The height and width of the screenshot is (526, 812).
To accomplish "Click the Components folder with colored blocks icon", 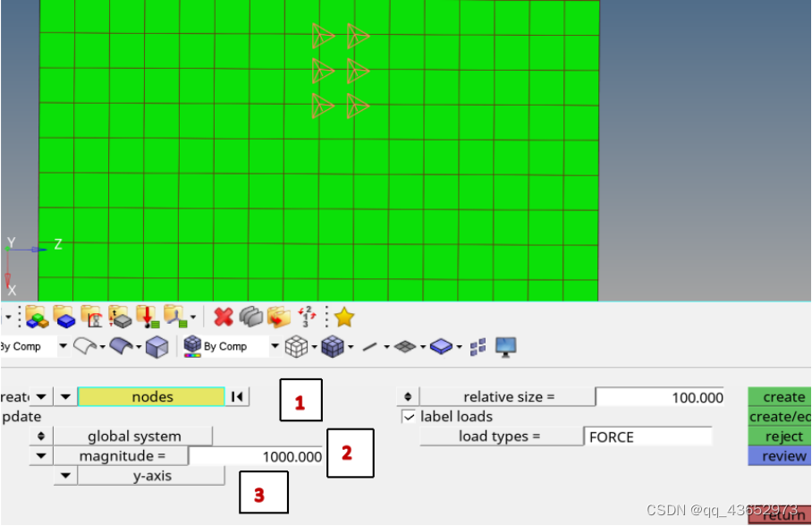I will click(36, 317).
